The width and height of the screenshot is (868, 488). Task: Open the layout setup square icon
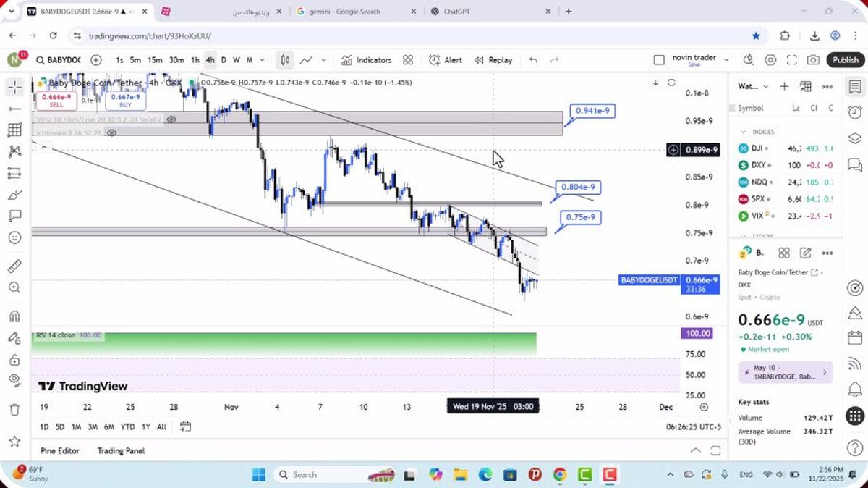point(658,60)
